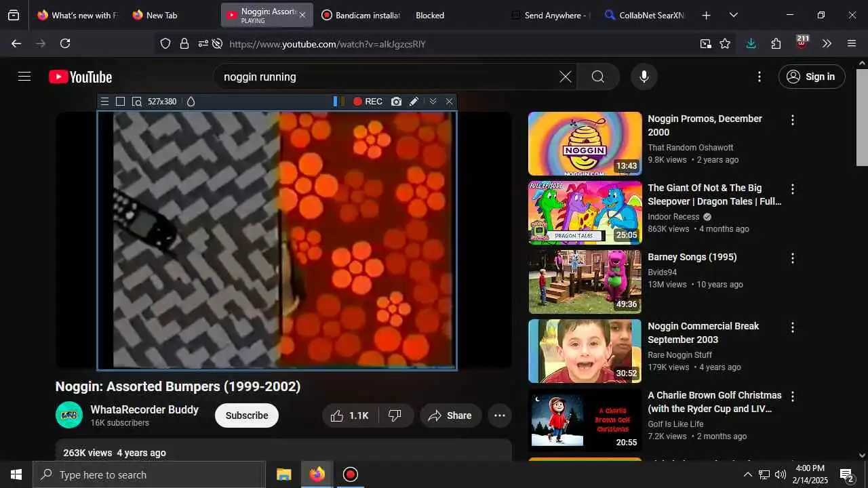Open Firefox application hamburger menu
Screen dimensions: 868x488
[x=852, y=43]
